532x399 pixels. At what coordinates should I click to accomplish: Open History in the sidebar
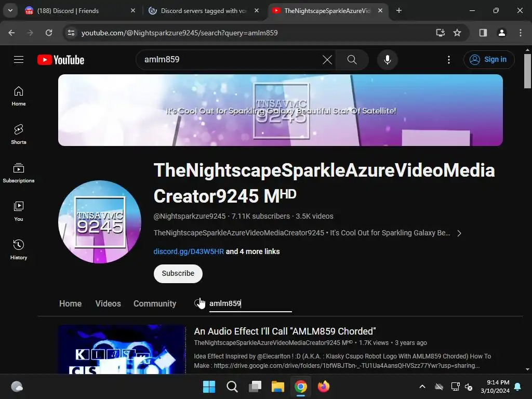(x=19, y=249)
